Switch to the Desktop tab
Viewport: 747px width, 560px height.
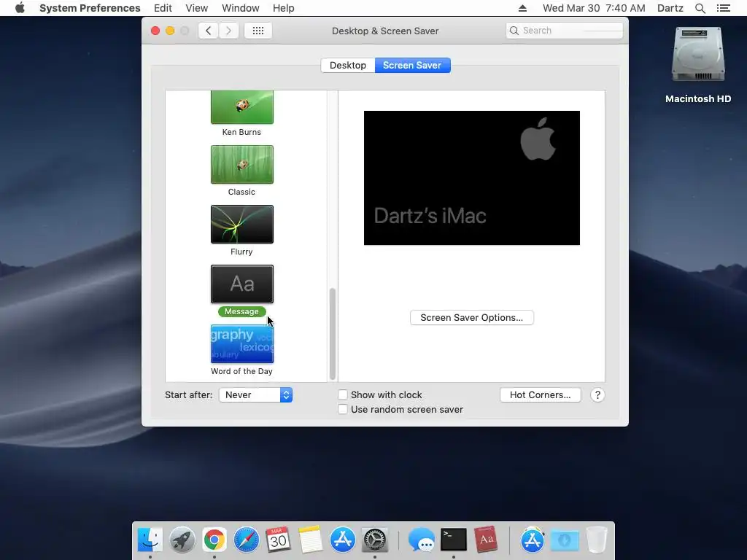[x=348, y=65]
